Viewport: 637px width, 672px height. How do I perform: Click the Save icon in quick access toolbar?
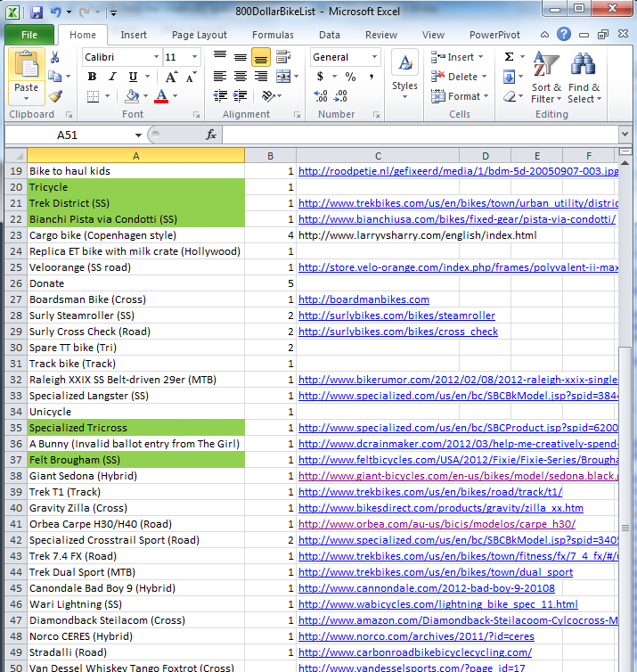tap(37, 12)
